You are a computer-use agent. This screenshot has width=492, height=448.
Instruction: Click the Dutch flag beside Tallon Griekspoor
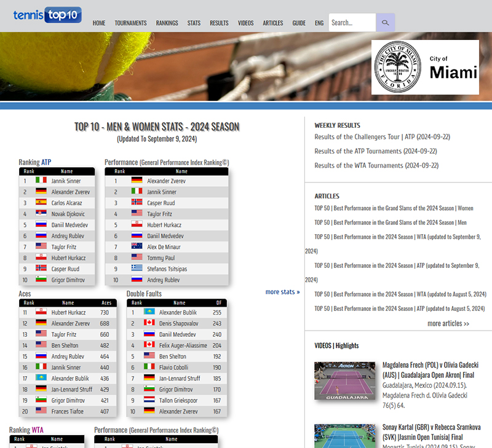[149, 399]
